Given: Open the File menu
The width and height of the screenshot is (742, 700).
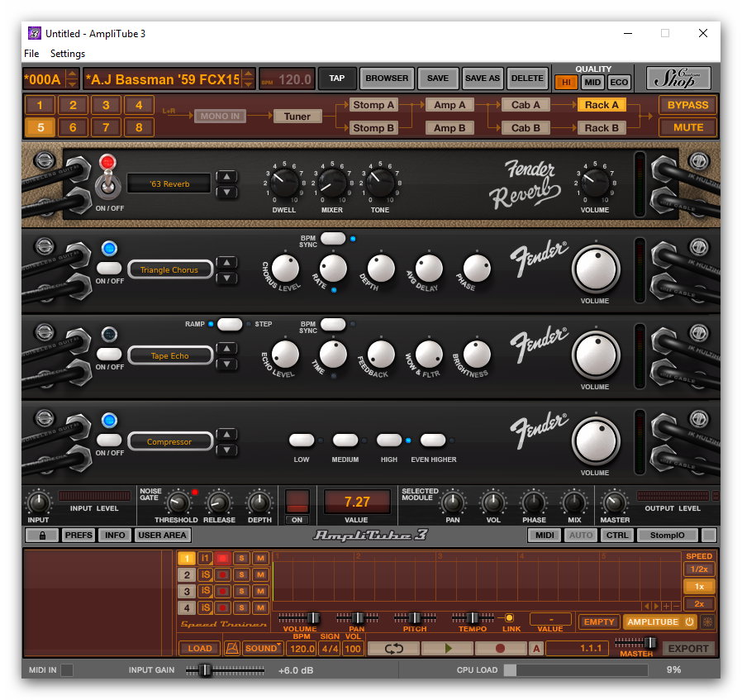Looking at the screenshot, I should tap(31, 54).
